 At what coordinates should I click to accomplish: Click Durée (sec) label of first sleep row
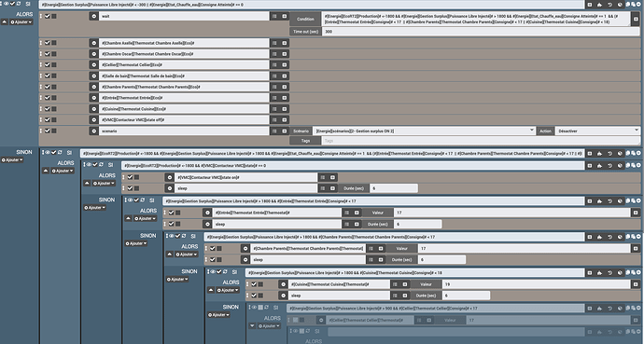pos(354,188)
